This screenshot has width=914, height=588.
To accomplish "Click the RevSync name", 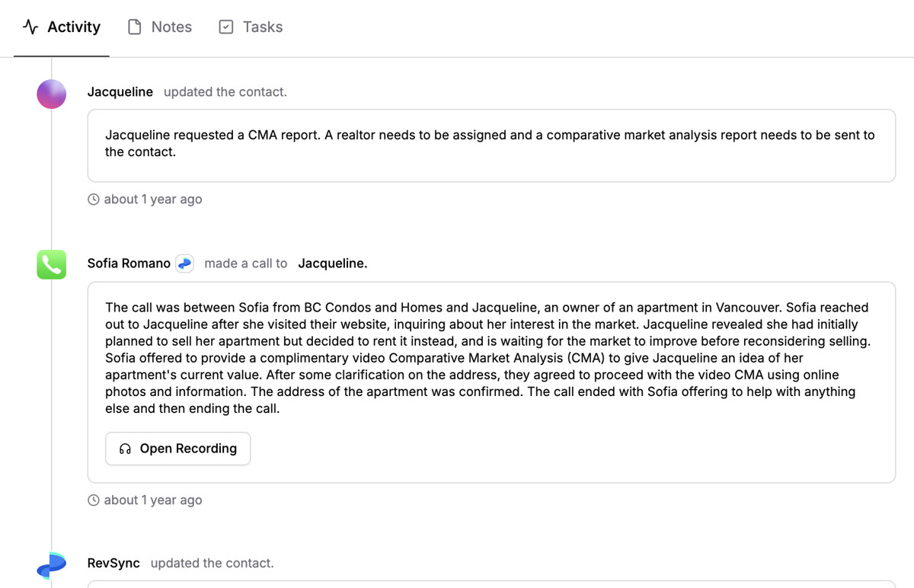I will (x=113, y=564).
